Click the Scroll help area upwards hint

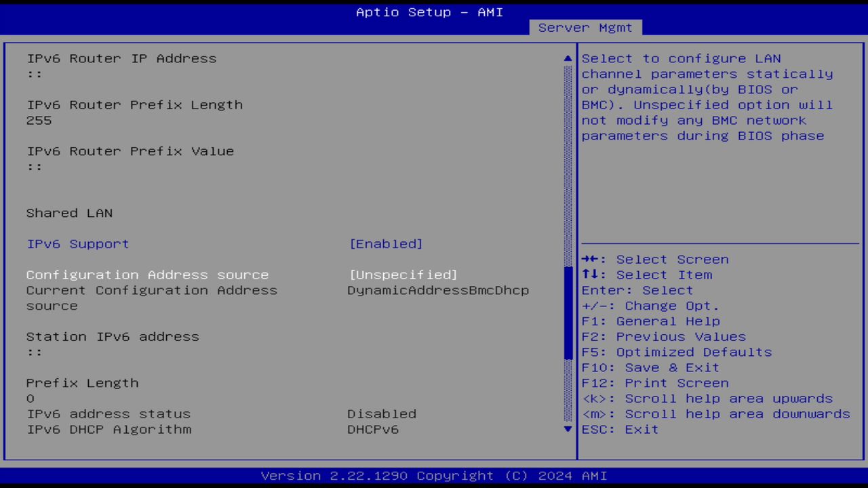pyautogui.click(x=707, y=399)
